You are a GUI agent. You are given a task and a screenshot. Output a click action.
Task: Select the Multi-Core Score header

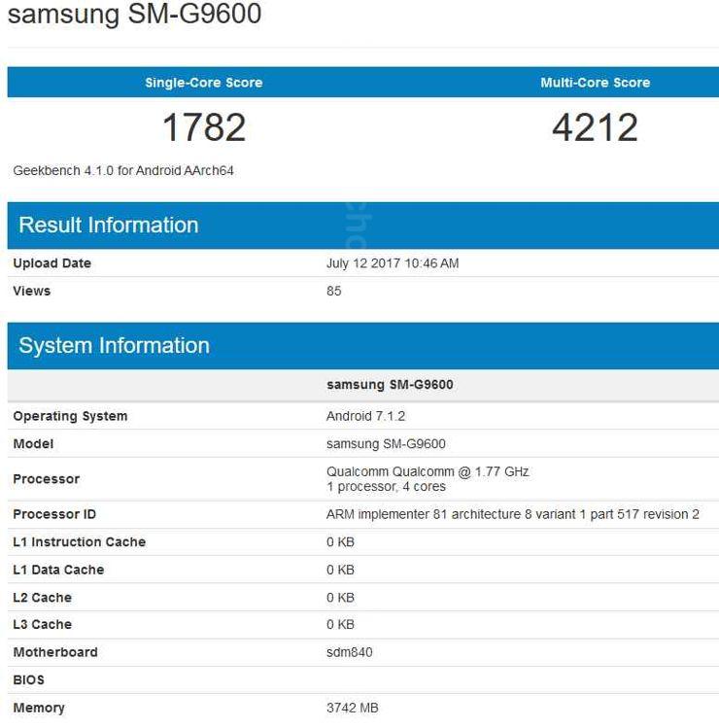click(x=595, y=83)
